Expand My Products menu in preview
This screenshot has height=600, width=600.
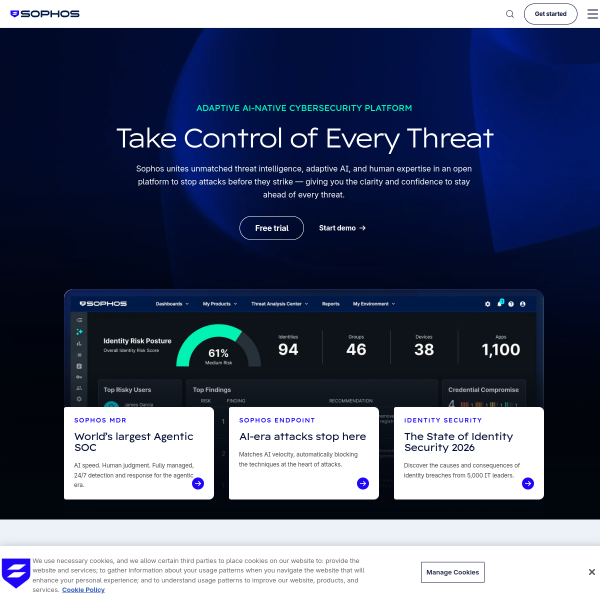(220, 304)
